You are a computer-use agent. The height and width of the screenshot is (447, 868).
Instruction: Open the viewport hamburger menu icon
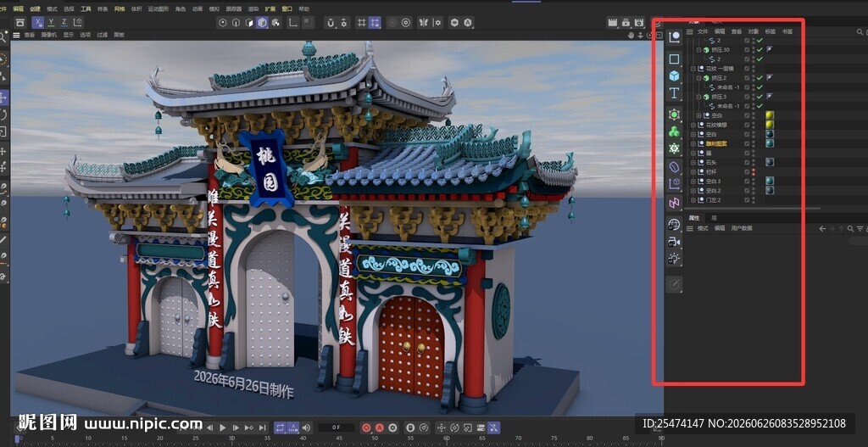point(17,34)
